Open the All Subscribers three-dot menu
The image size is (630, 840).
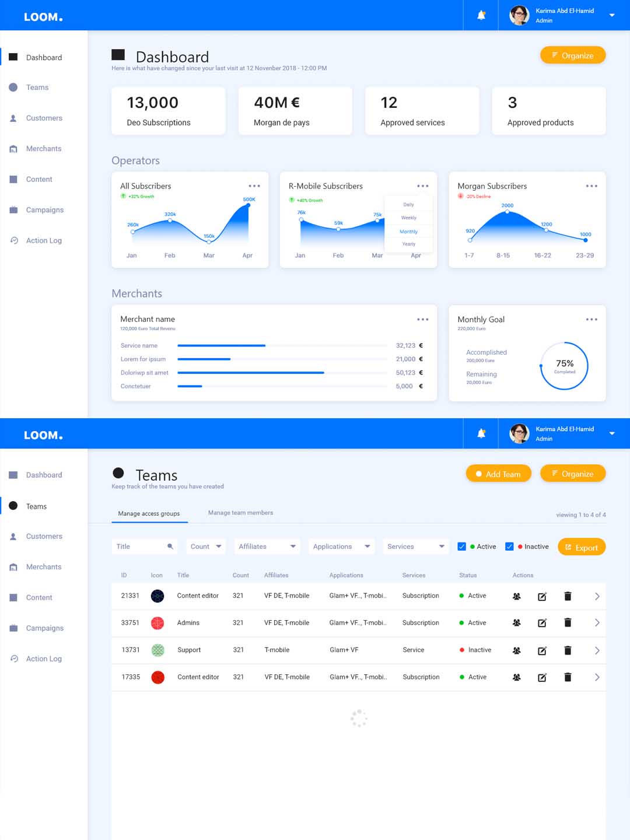pos(254,186)
